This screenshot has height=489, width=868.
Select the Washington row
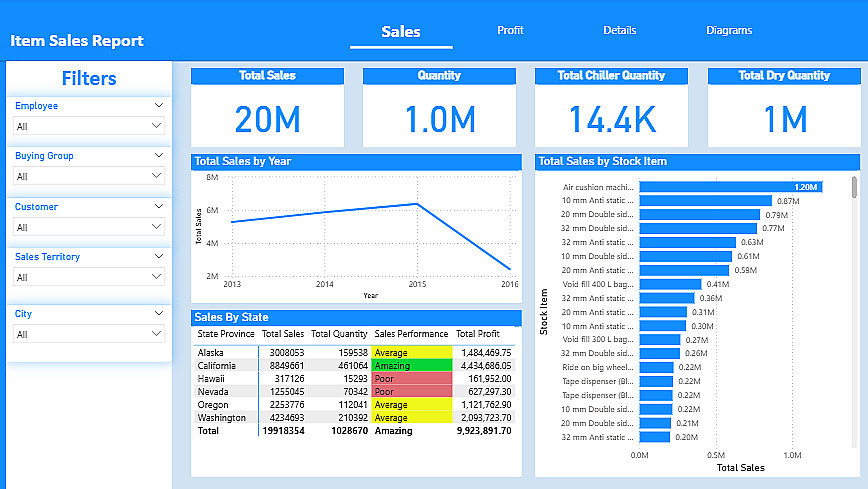pyautogui.click(x=354, y=418)
